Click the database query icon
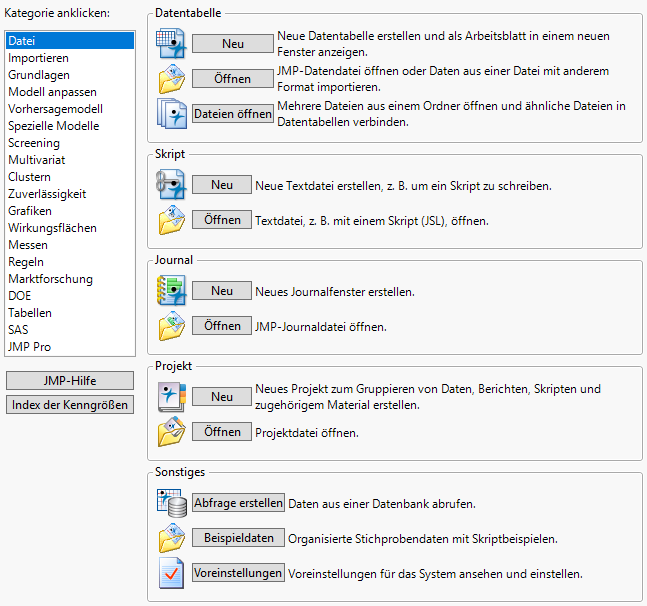 [x=171, y=502]
